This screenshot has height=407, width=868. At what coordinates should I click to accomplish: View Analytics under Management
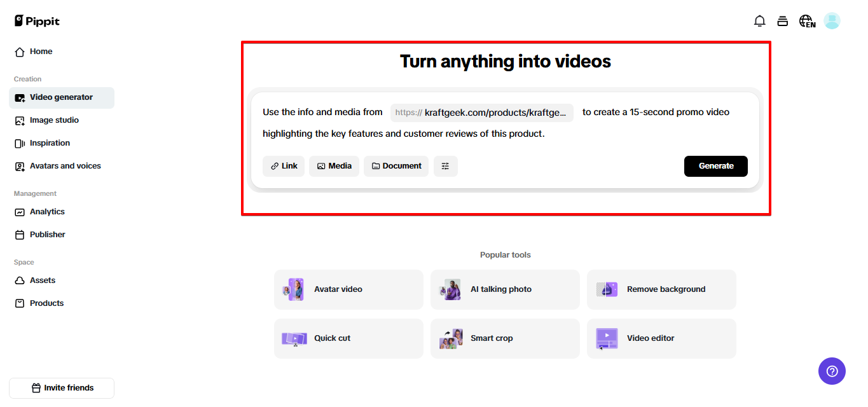coord(46,211)
